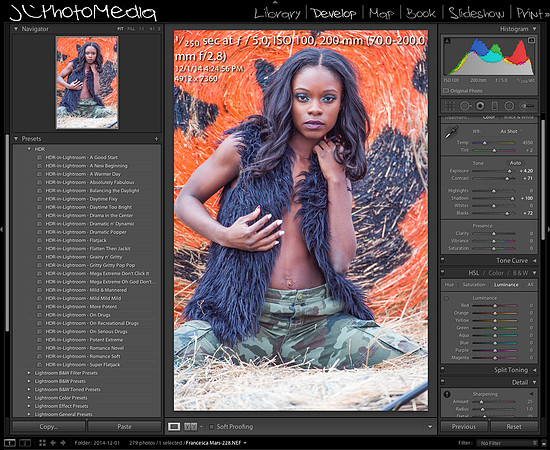Click histogram highlight clipping indicator
The width and height of the screenshot is (550, 450).
tap(531, 40)
